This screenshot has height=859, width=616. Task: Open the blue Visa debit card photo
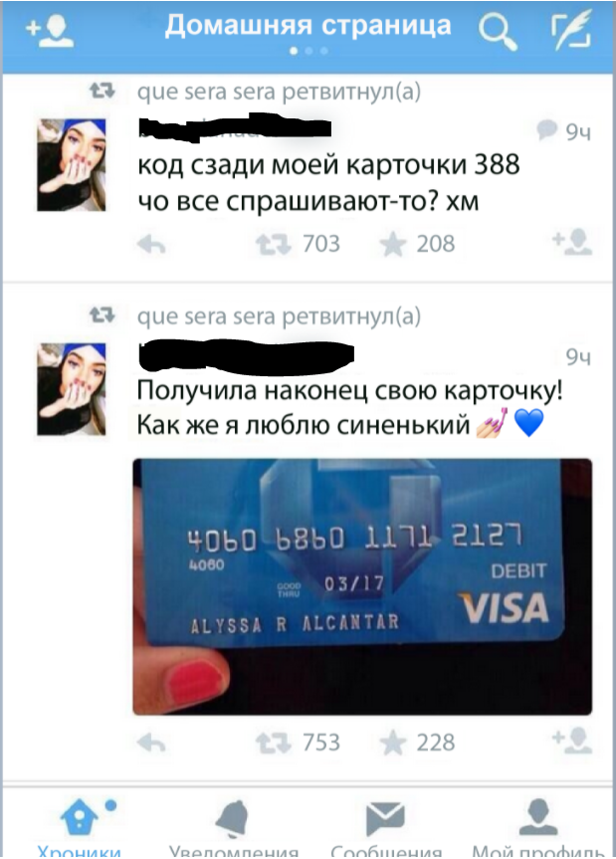[x=362, y=586]
